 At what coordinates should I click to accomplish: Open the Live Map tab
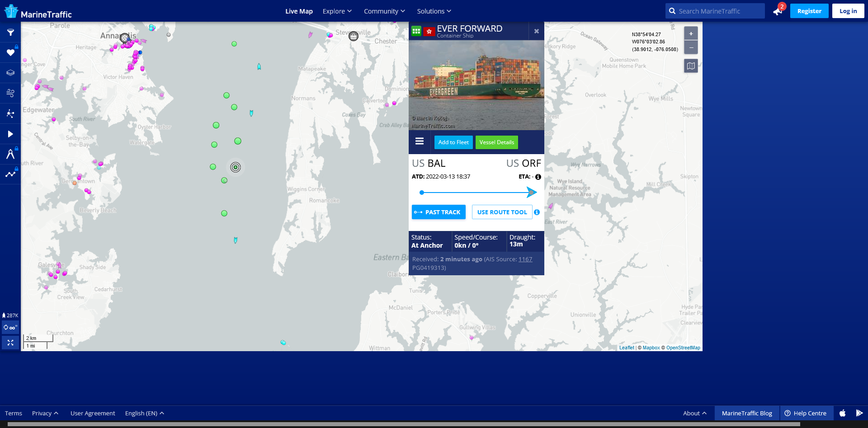(299, 11)
